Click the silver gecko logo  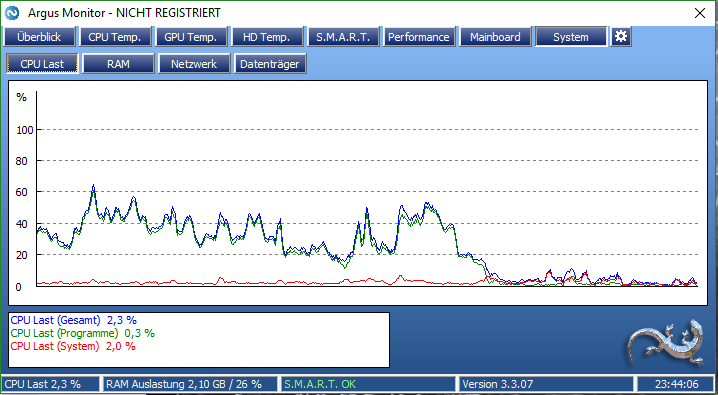667,342
